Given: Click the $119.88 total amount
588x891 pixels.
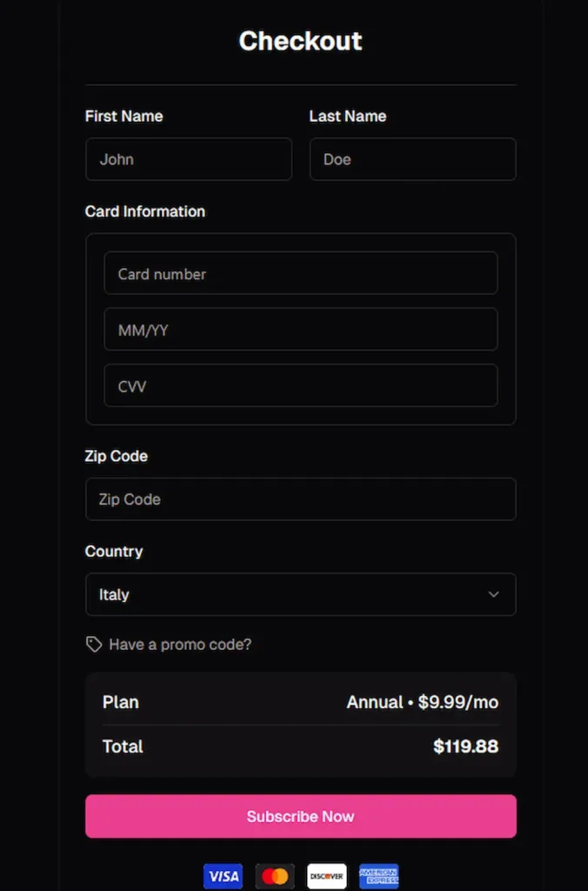Looking at the screenshot, I should (x=465, y=747).
